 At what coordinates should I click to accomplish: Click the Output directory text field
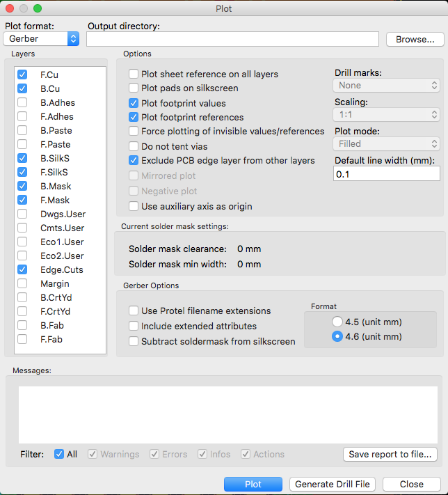click(232, 39)
